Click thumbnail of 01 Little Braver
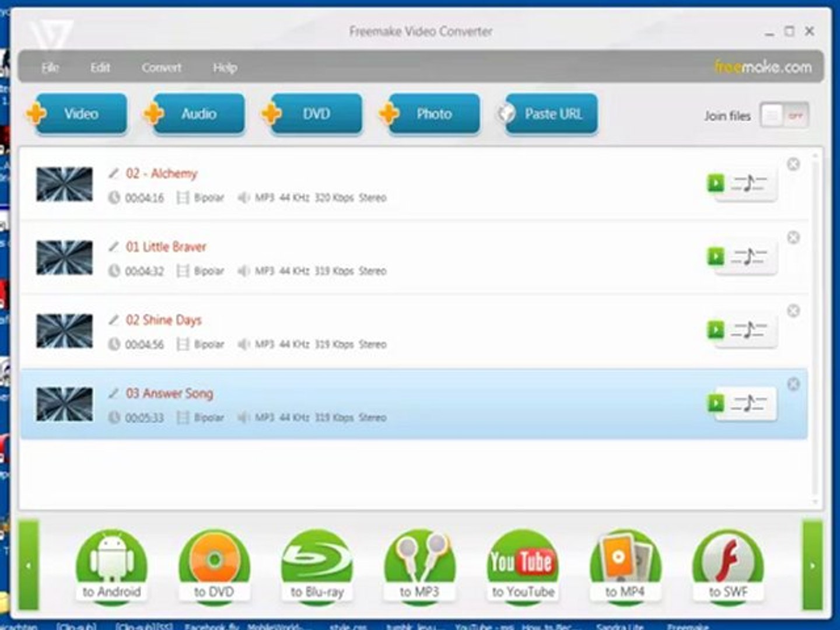This screenshot has height=630, width=840. pyautogui.click(x=64, y=257)
